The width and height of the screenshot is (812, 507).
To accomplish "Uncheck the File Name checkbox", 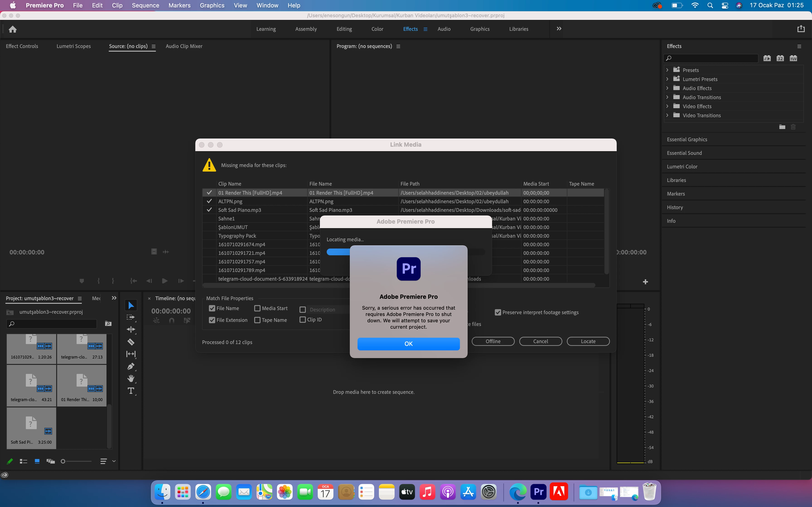I will pos(212,308).
